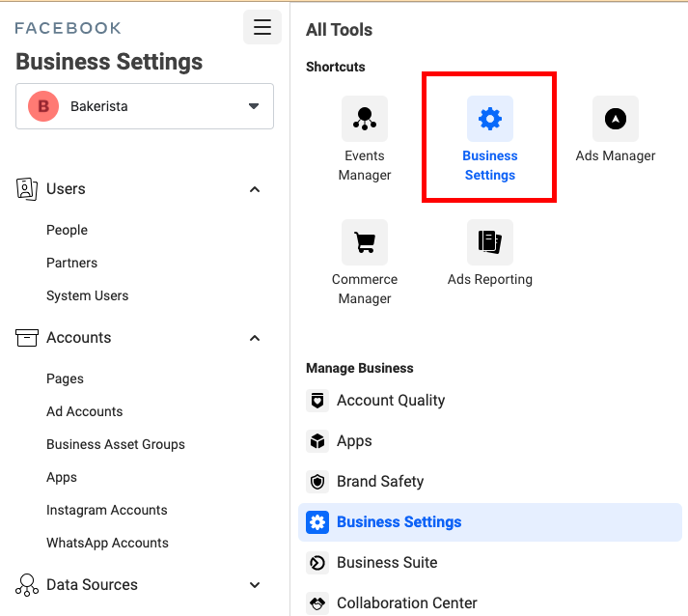Click the Ads Reporting label text
Viewport: 688px width, 616px height.
[x=490, y=280]
